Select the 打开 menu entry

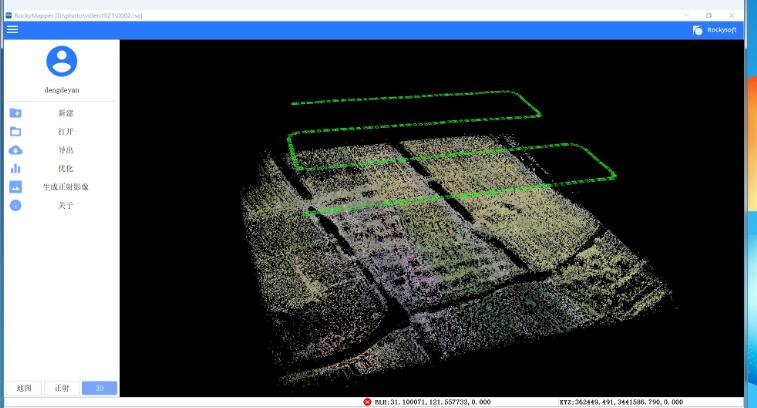click(x=66, y=131)
